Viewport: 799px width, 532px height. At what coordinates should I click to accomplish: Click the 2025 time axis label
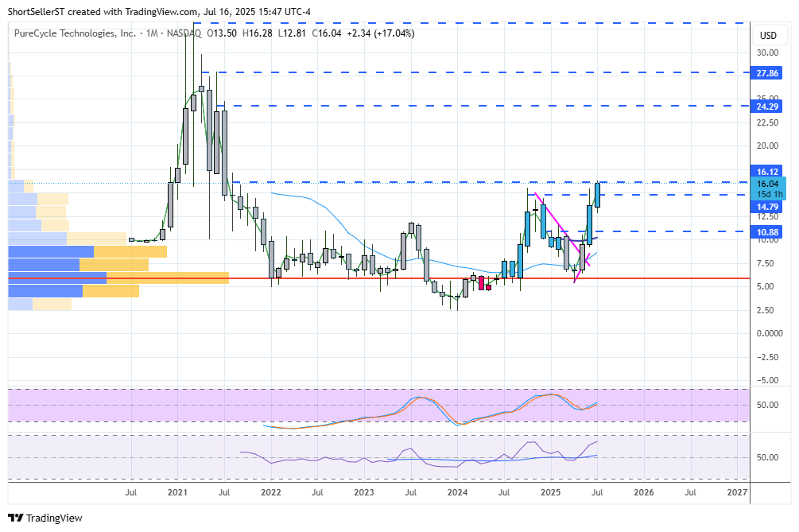(550, 492)
